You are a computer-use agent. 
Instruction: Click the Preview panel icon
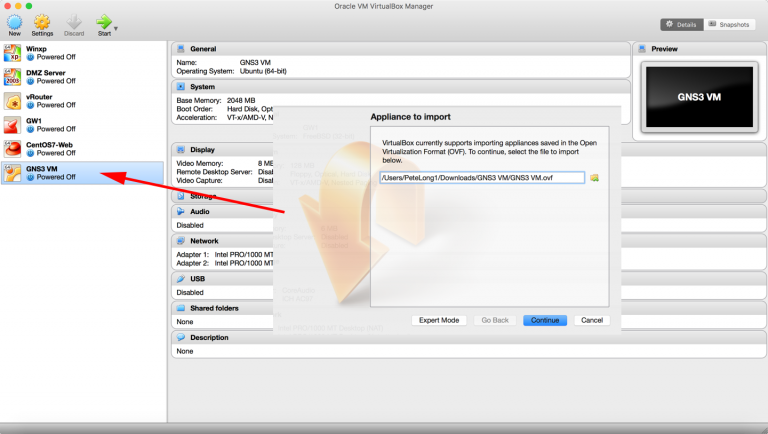point(642,48)
